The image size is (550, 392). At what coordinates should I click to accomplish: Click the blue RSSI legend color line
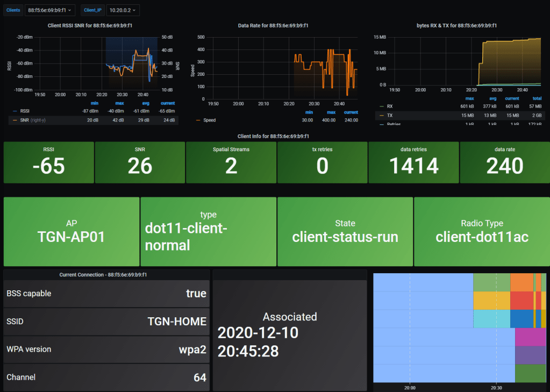click(x=16, y=111)
